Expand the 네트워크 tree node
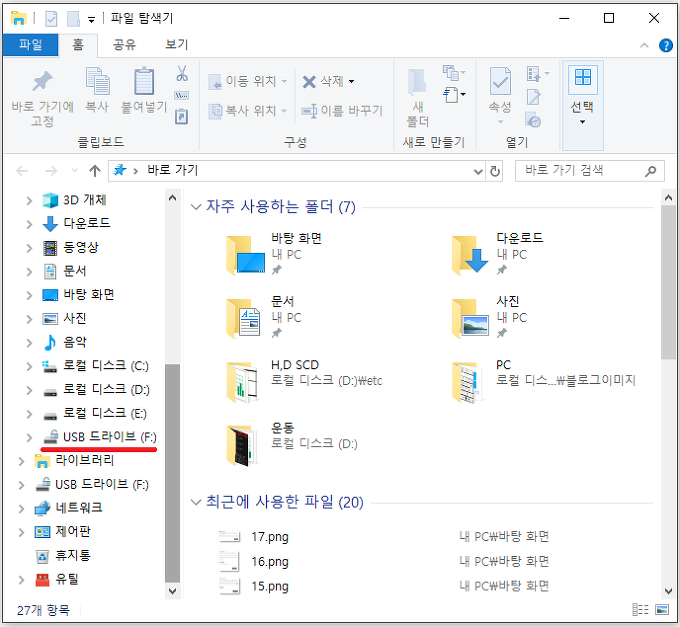This screenshot has height=627, width=680. pos(21,508)
